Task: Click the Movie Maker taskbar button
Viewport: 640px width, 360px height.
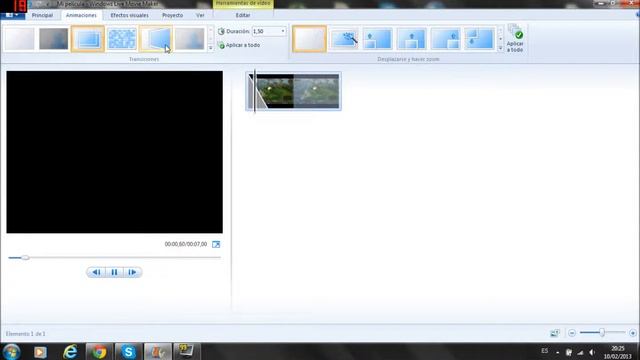Action: 158,352
